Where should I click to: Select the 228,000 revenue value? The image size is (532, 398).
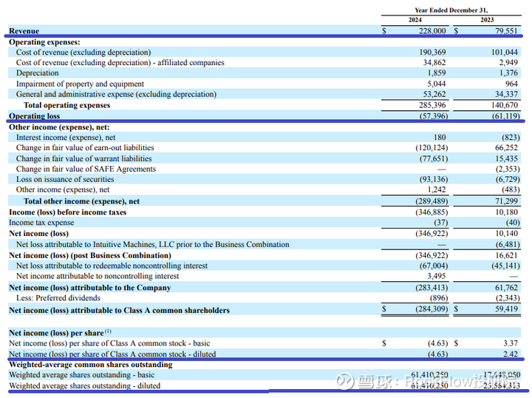[x=432, y=31]
